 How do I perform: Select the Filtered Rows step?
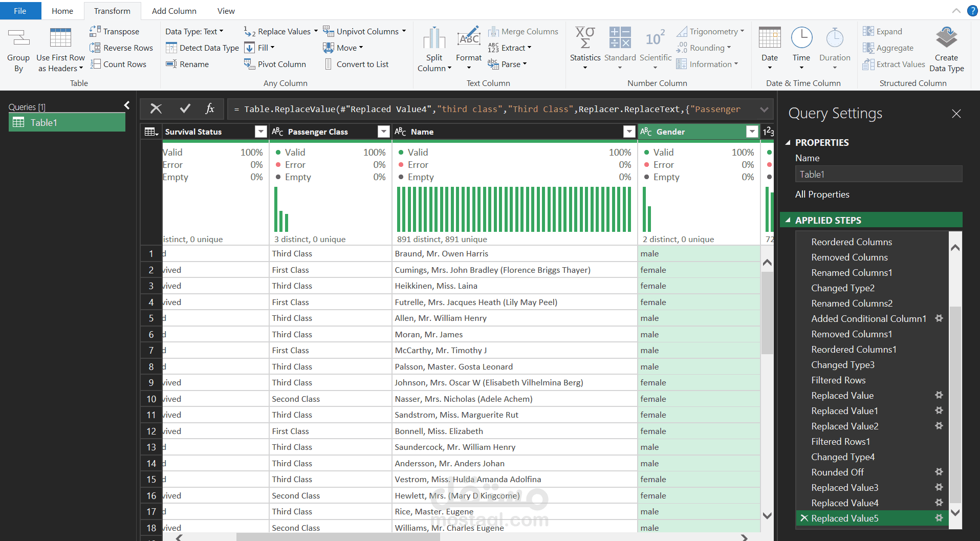click(838, 380)
